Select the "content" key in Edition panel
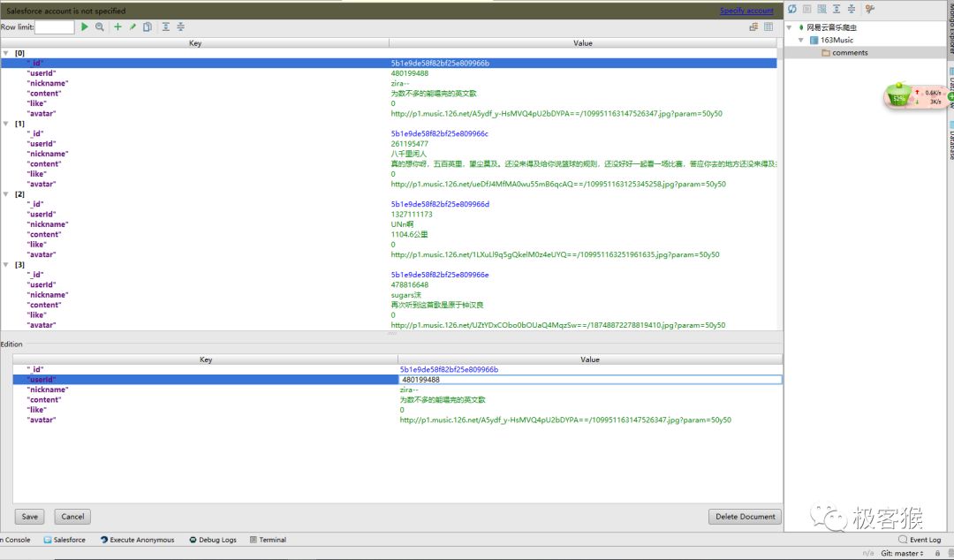 tap(44, 400)
